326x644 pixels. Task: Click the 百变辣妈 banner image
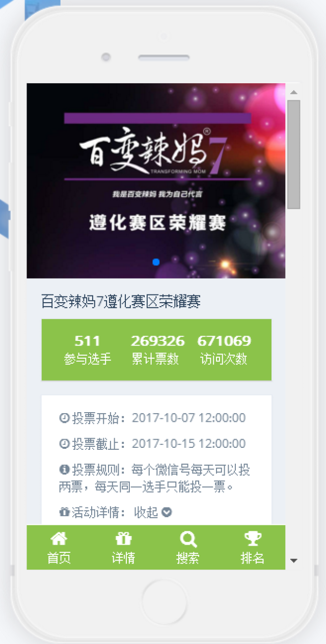[156, 181]
